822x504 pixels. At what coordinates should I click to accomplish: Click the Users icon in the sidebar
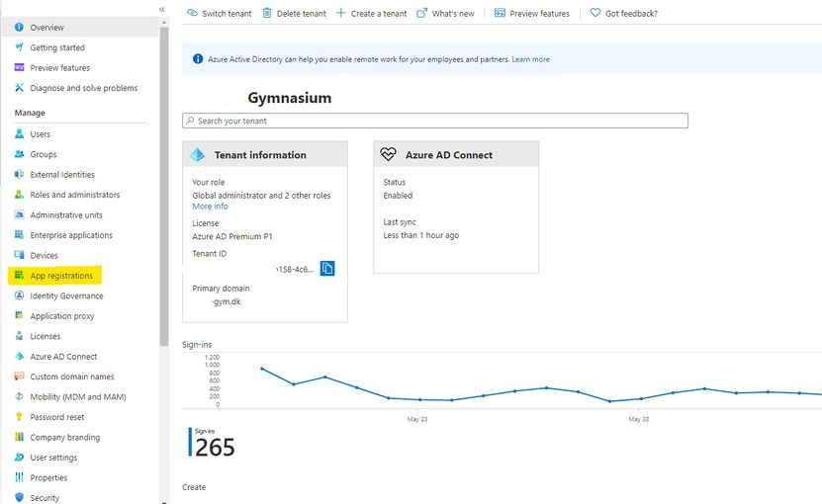(20, 134)
